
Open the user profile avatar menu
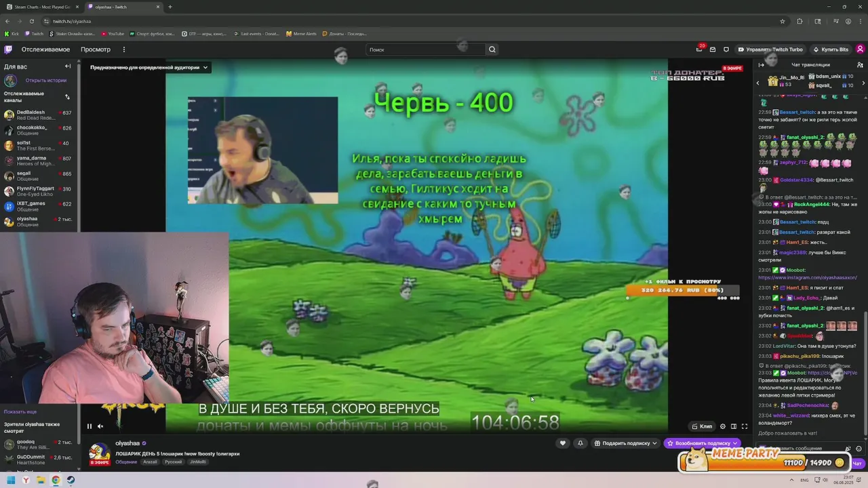point(860,49)
